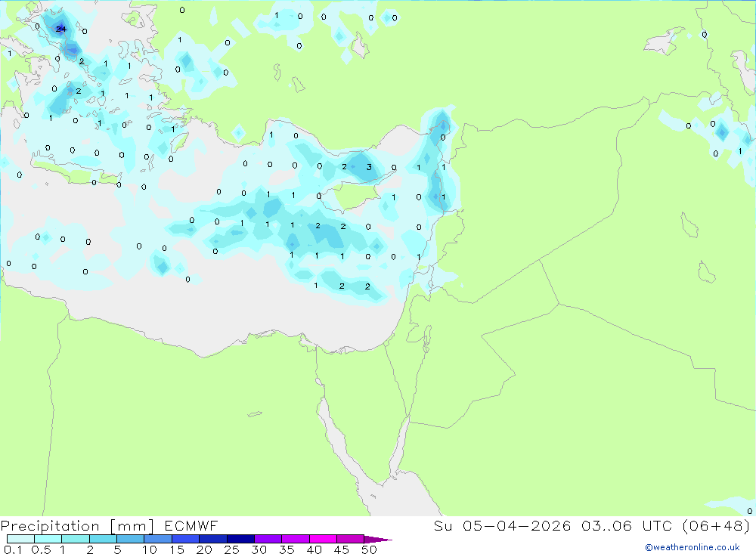Viewport: 756px width, 554px height.
Task: Click the legend scale label '45'
Action: pos(342,549)
